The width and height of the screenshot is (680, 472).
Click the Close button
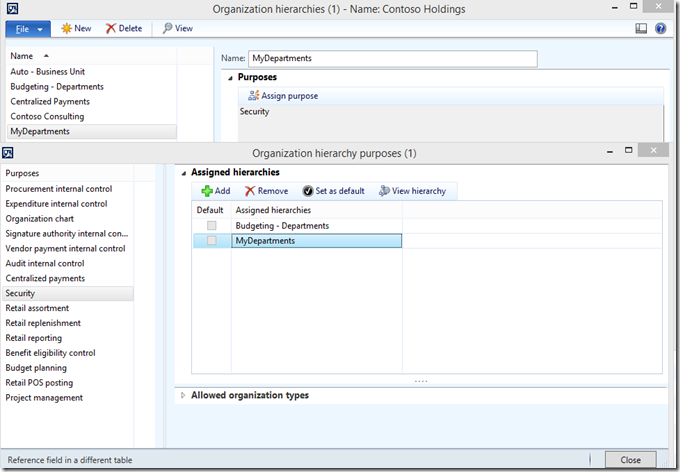coord(630,459)
